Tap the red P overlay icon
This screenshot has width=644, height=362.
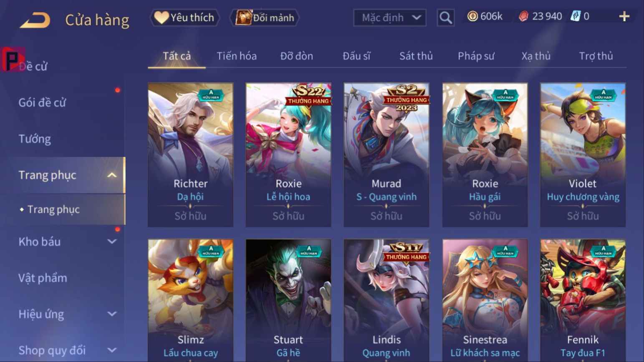(x=13, y=60)
